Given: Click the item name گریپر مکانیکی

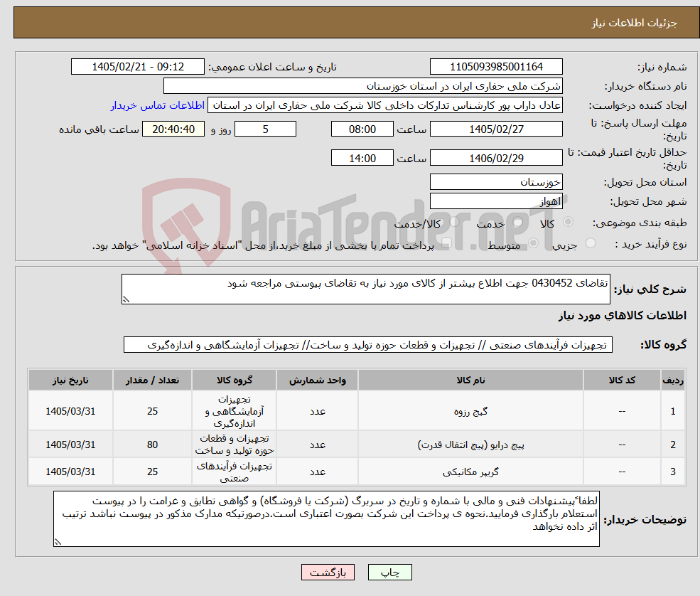Looking at the screenshot, I should (x=470, y=472).
